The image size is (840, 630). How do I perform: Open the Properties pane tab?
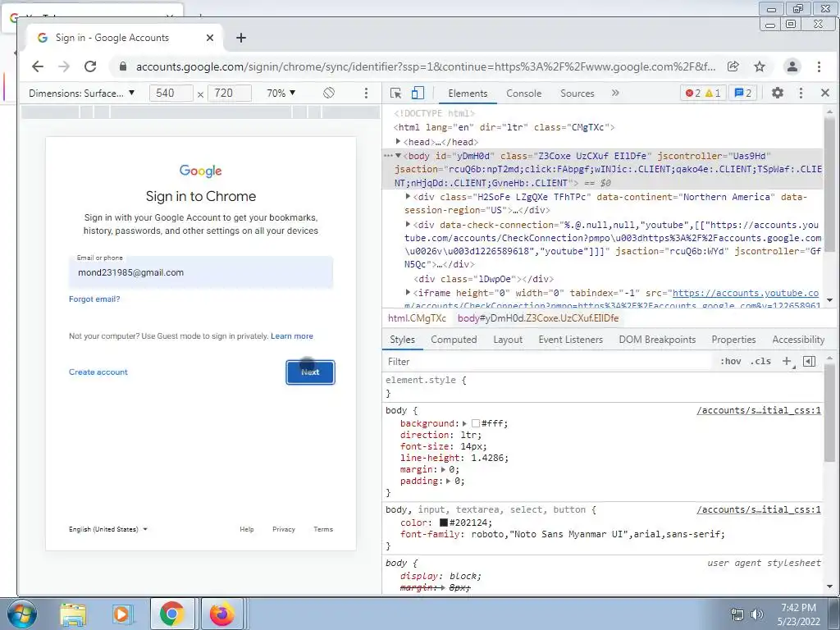pyautogui.click(x=733, y=339)
